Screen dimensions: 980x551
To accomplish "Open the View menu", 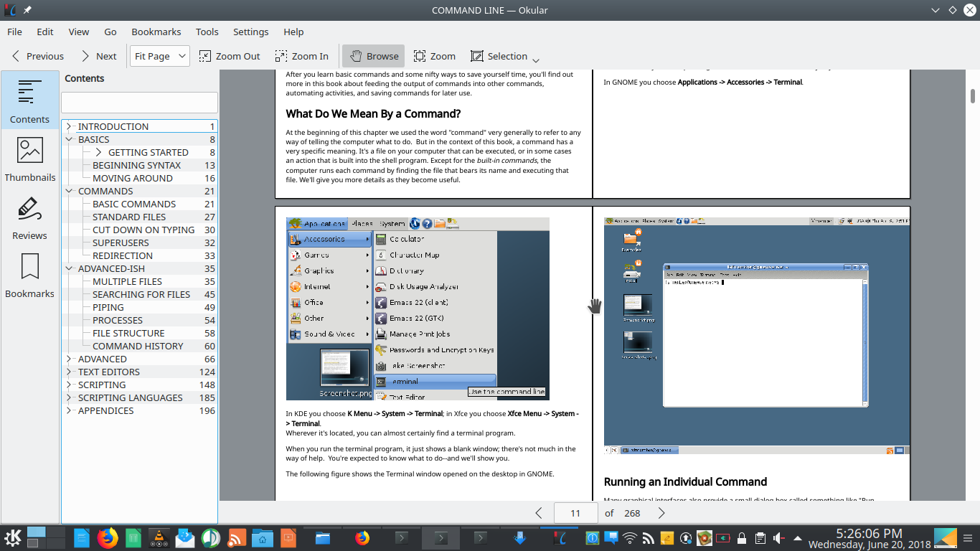I will tap(79, 32).
